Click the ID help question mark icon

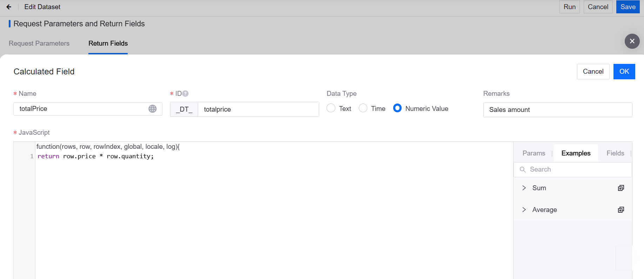point(186,94)
